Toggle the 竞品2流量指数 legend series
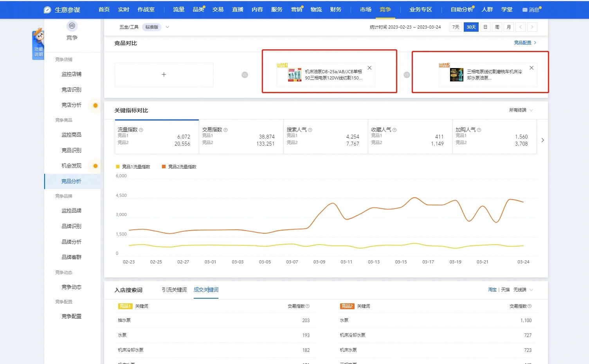This screenshot has height=364, width=589. 179,167
